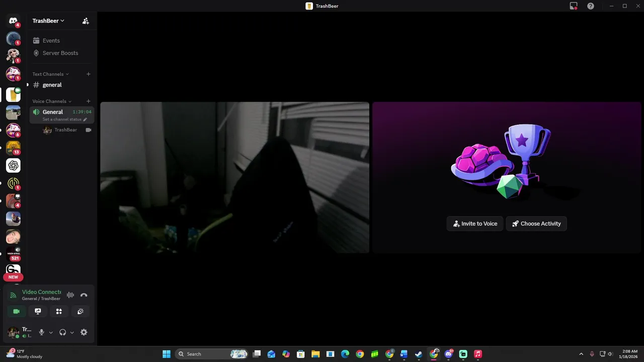Start an activity from voice panel
This screenshot has width=644, height=362.
[59, 312]
